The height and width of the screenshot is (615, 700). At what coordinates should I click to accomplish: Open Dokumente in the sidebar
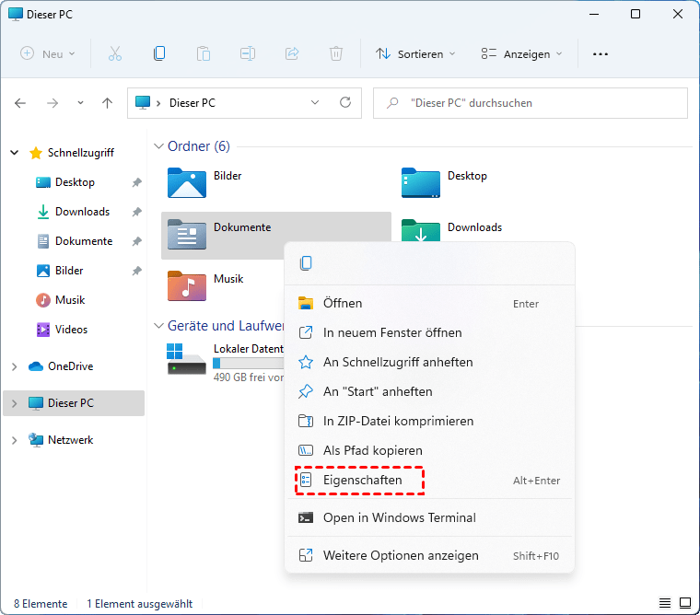(x=84, y=241)
